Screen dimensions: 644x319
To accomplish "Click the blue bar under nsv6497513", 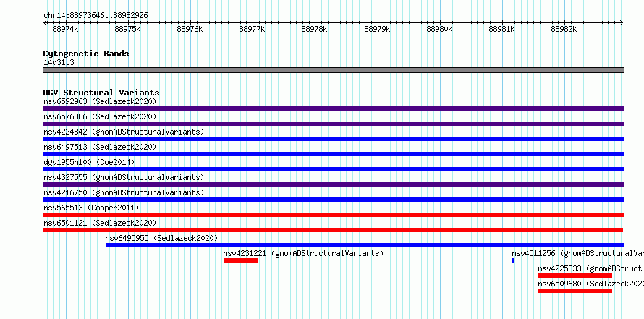I will (333, 154).
